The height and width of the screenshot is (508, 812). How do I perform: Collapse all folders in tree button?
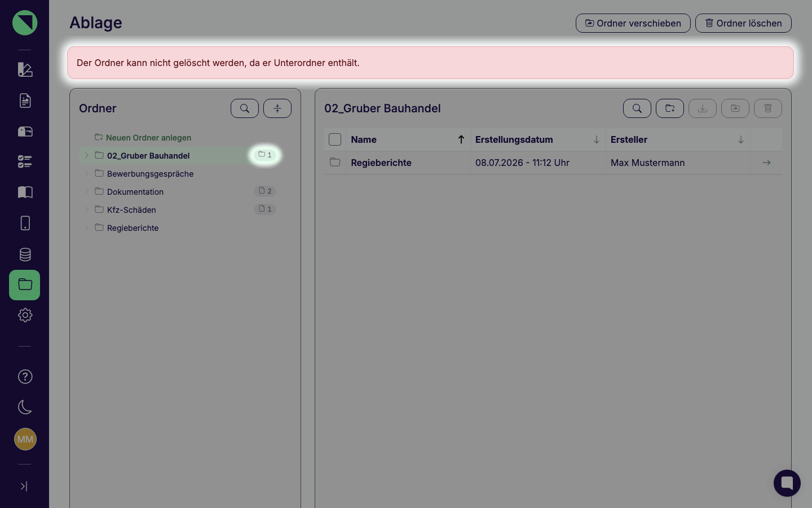[x=277, y=108]
